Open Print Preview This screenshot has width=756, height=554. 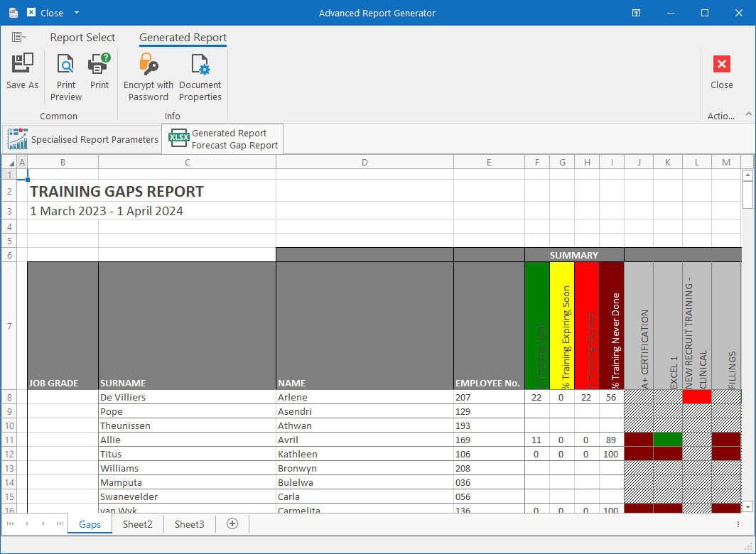66,77
